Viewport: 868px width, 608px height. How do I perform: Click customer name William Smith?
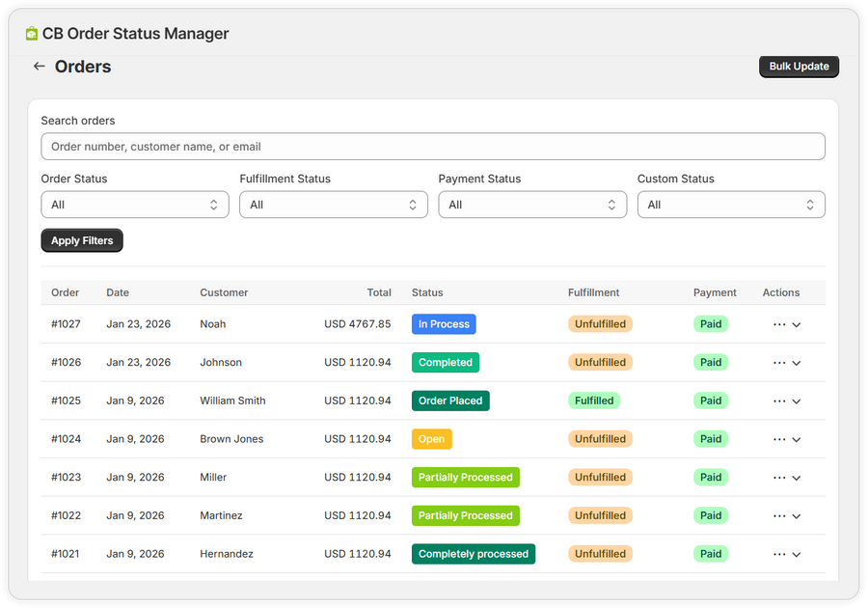(x=232, y=401)
